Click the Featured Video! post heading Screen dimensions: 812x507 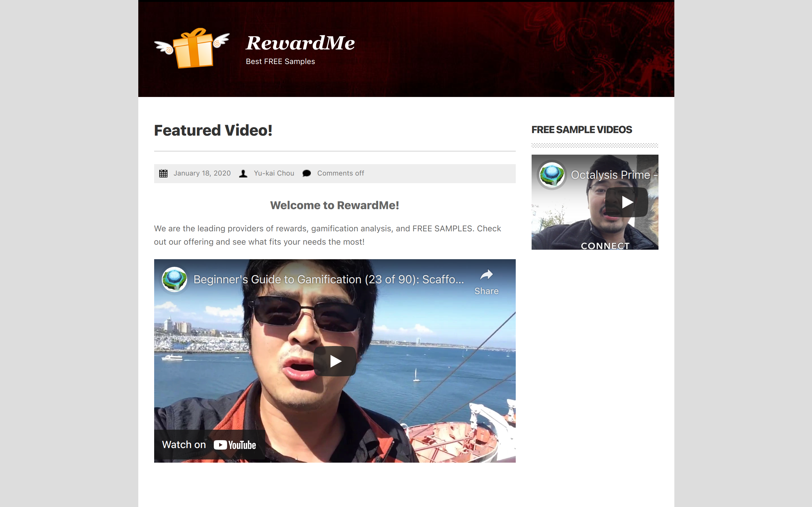pos(213,131)
